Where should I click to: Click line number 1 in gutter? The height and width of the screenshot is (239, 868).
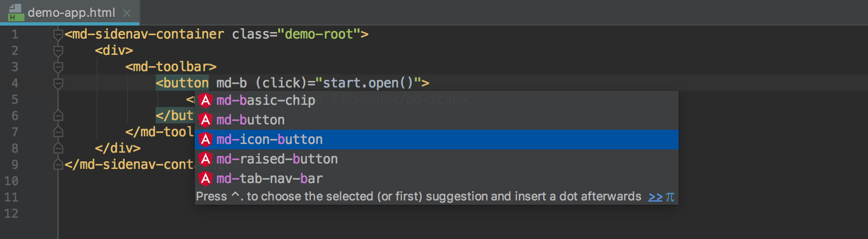[x=15, y=35]
